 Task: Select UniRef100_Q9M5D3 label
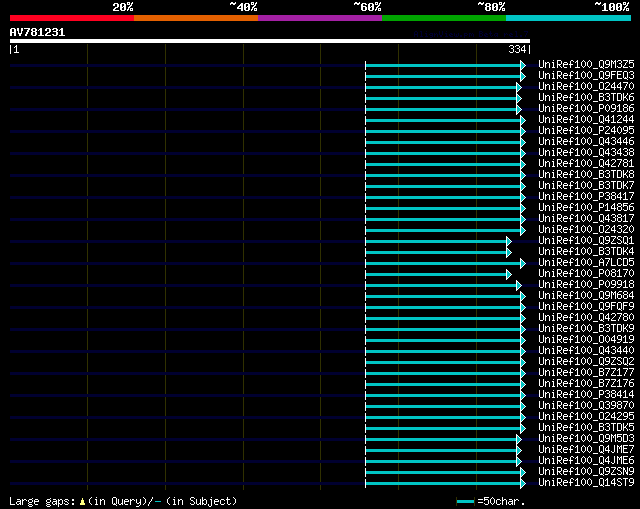586,439
